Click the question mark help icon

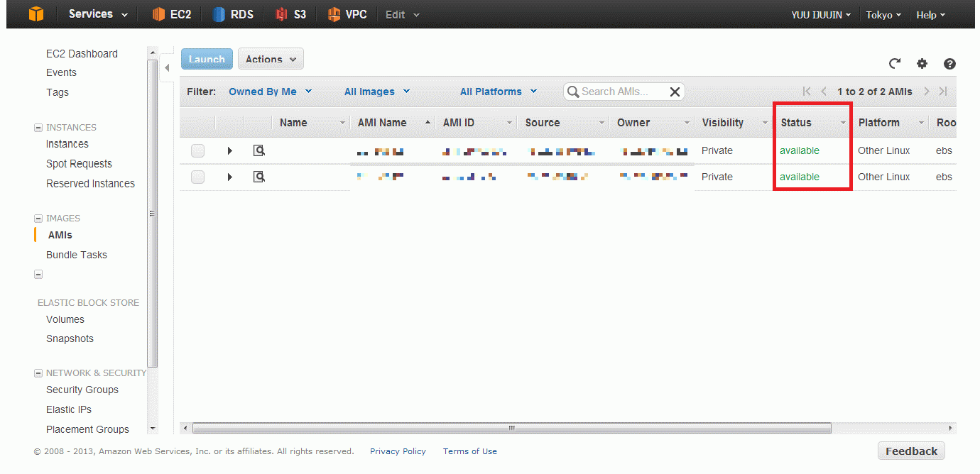tap(949, 64)
